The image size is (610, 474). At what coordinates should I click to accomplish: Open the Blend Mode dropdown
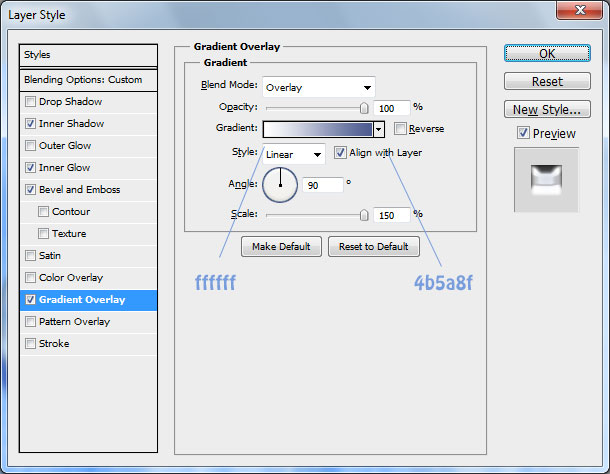click(319, 87)
